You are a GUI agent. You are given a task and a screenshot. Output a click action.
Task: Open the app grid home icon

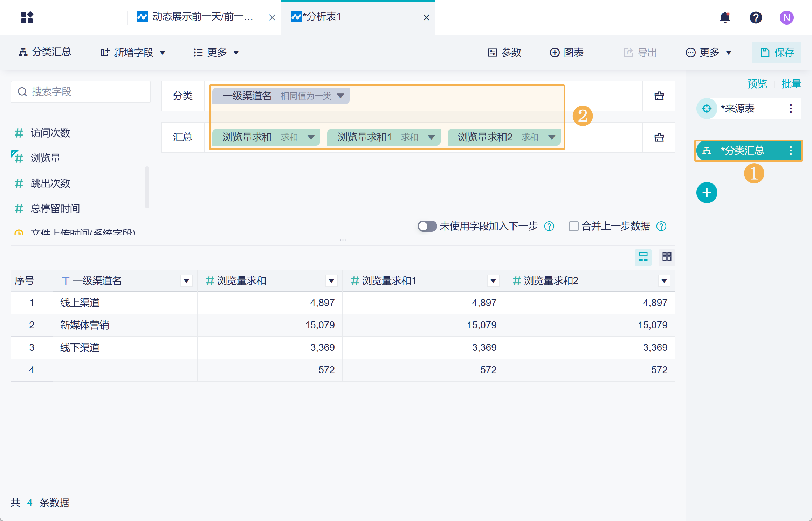pos(27,17)
